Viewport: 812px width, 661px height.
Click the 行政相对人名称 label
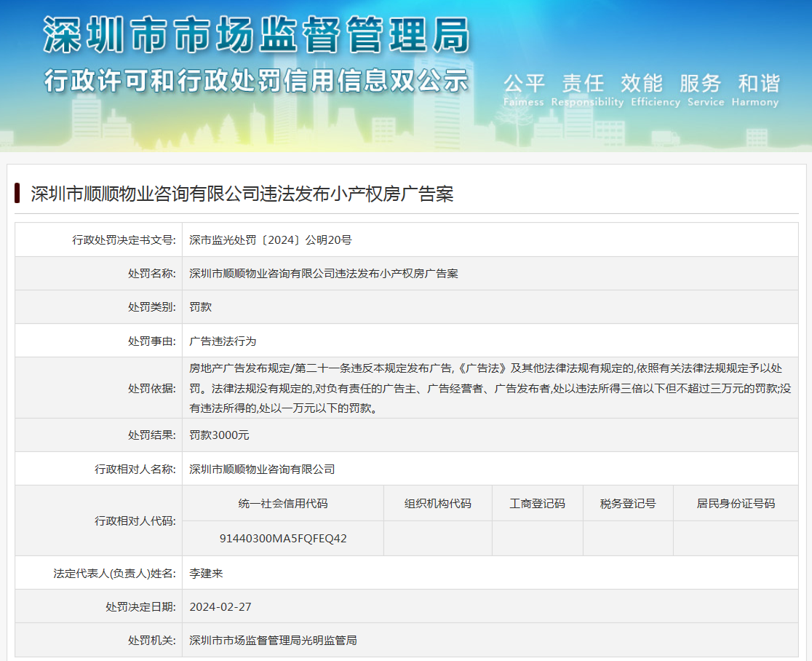pyautogui.click(x=135, y=470)
